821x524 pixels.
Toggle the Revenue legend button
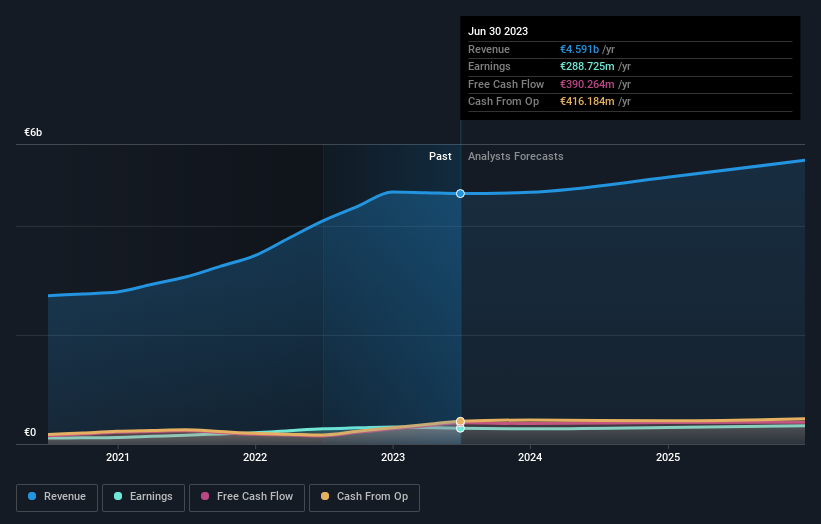click(57, 497)
